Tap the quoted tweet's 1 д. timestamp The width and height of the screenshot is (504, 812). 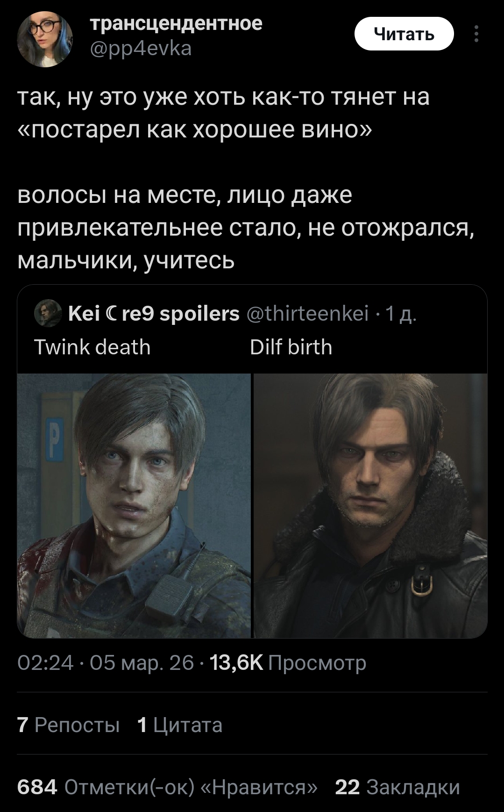[400, 314]
